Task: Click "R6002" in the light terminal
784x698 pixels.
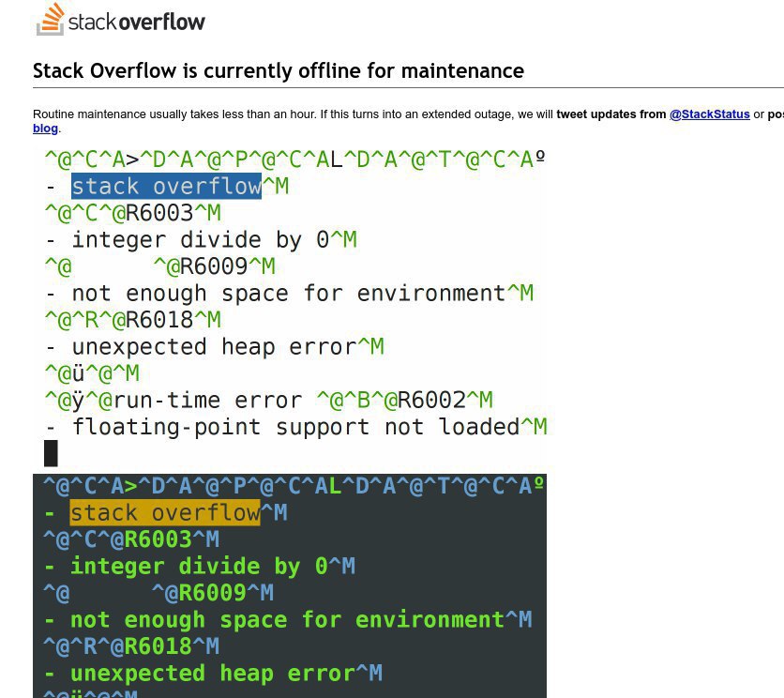Action: [432, 401]
